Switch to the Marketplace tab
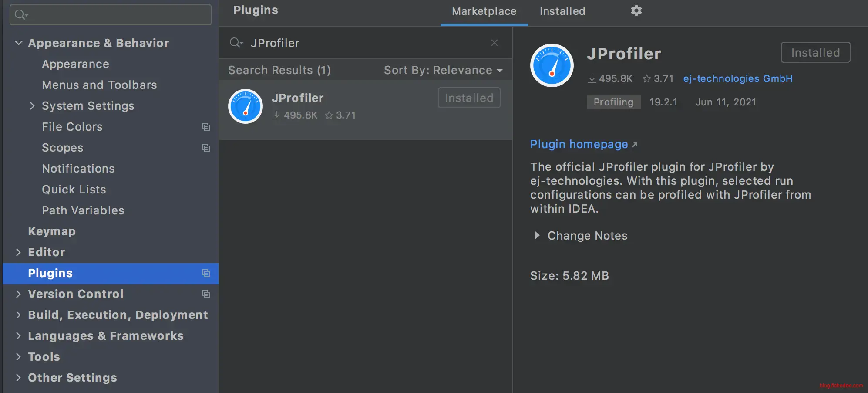This screenshot has height=393, width=868. 484,11
